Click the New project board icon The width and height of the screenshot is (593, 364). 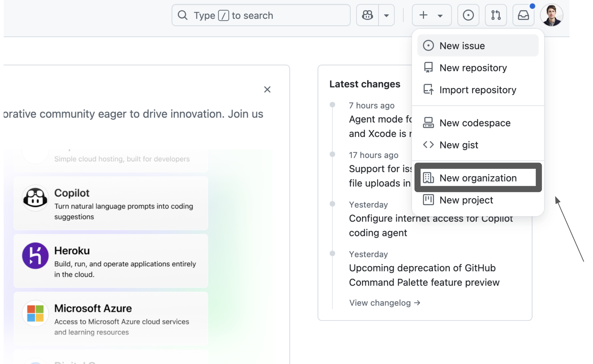428,200
